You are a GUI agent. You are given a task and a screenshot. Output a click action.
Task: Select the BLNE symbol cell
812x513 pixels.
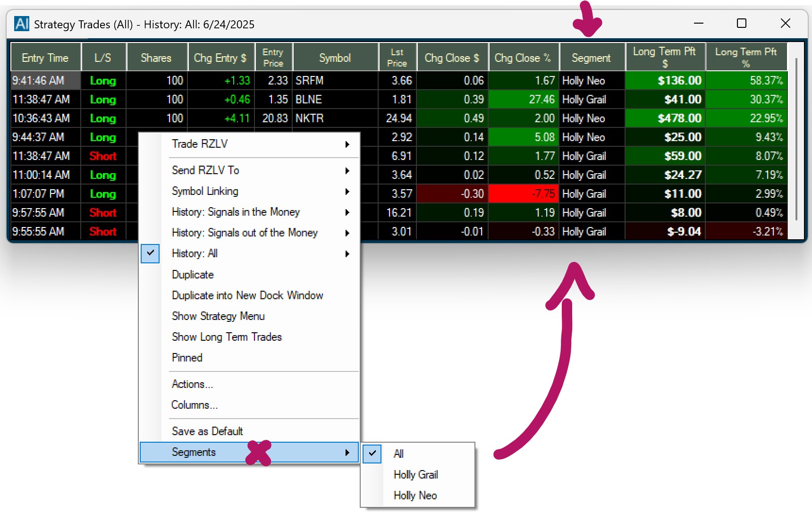[336, 100]
